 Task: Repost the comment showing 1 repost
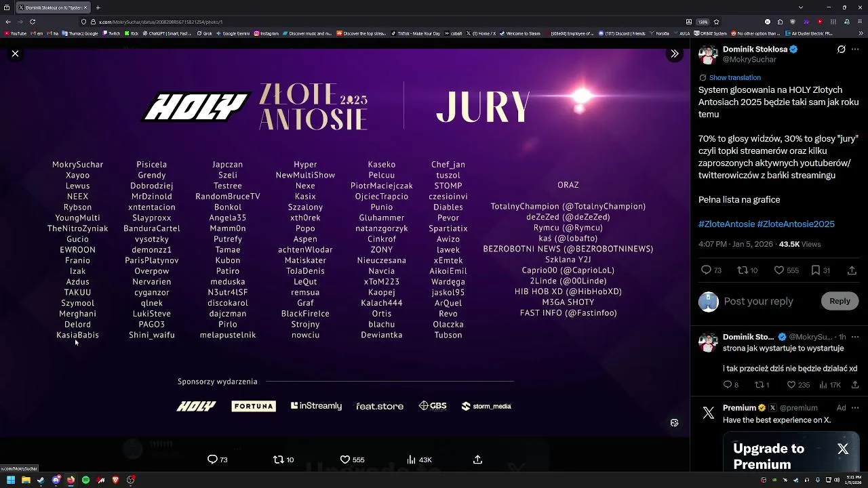pos(759,385)
